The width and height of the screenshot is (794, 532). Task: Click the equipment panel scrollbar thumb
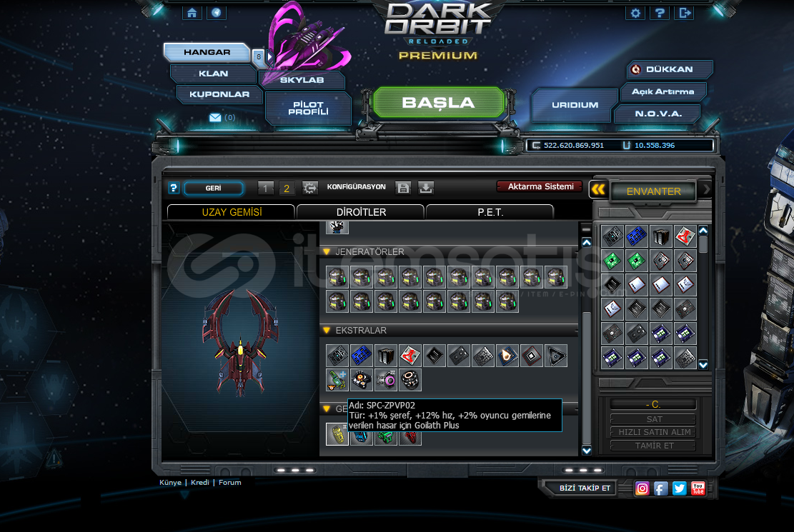click(586, 377)
